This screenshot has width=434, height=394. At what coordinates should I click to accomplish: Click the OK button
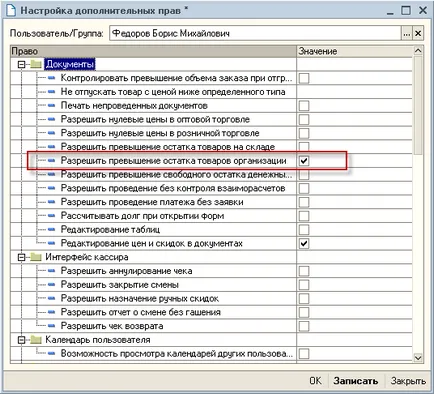click(315, 381)
